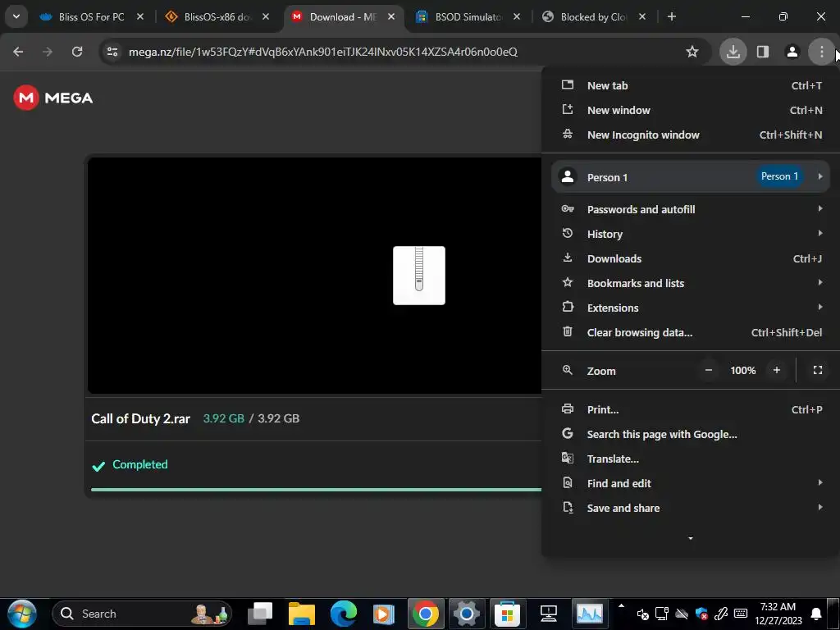The width and height of the screenshot is (840, 630).
Task: Click the Call of Duty 2.rar filename
Action: (x=140, y=419)
